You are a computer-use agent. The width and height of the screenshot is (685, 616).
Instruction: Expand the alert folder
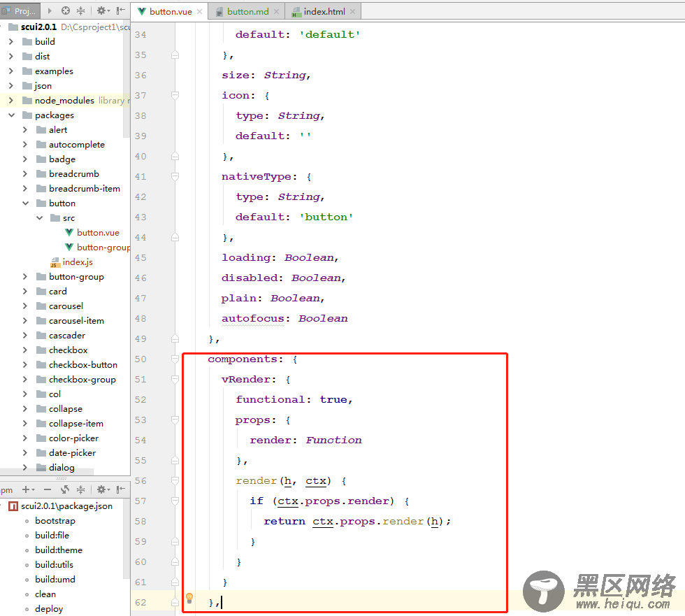click(x=25, y=130)
